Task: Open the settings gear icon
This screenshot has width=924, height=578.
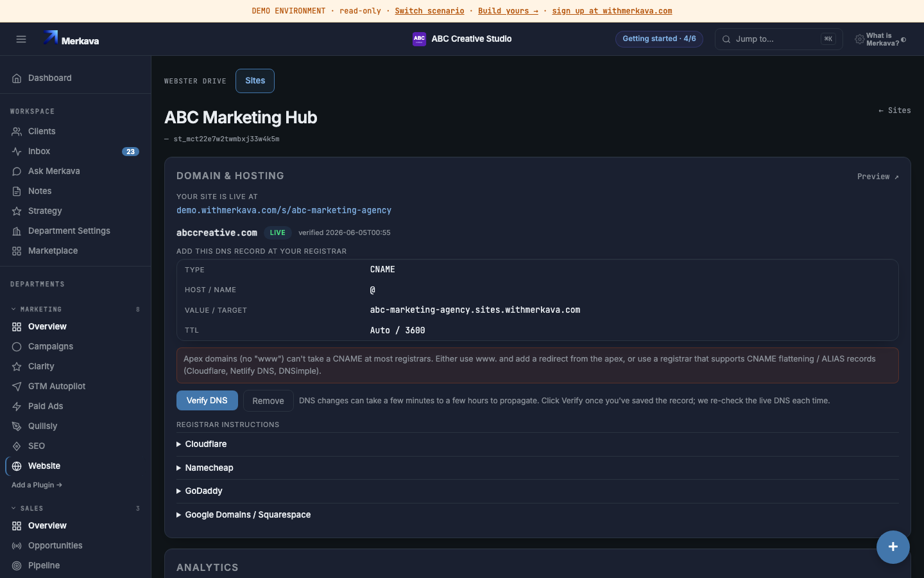Action: click(859, 40)
